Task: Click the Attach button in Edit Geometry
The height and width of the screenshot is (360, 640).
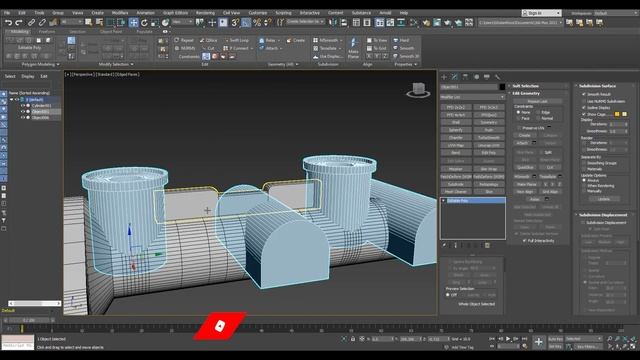Action: [522, 143]
